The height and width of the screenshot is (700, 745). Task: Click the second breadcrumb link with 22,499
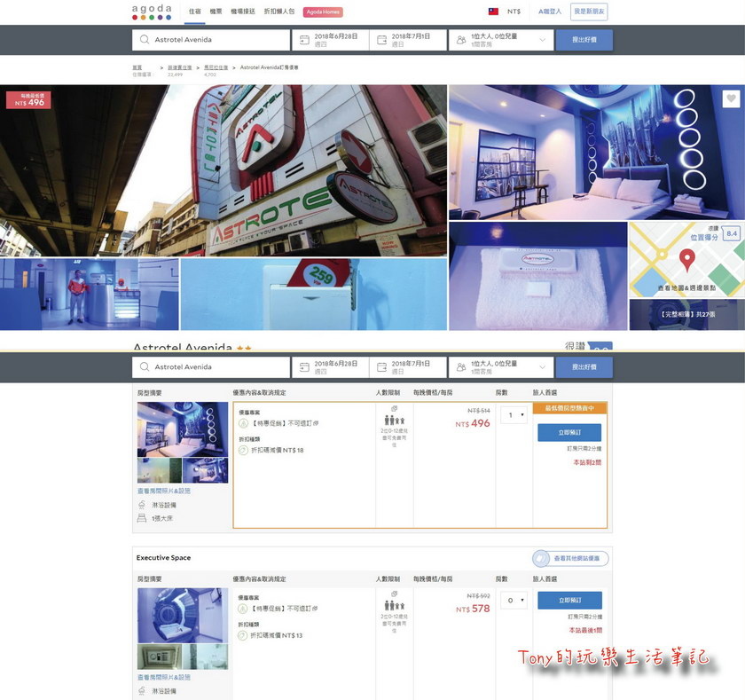[179, 68]
